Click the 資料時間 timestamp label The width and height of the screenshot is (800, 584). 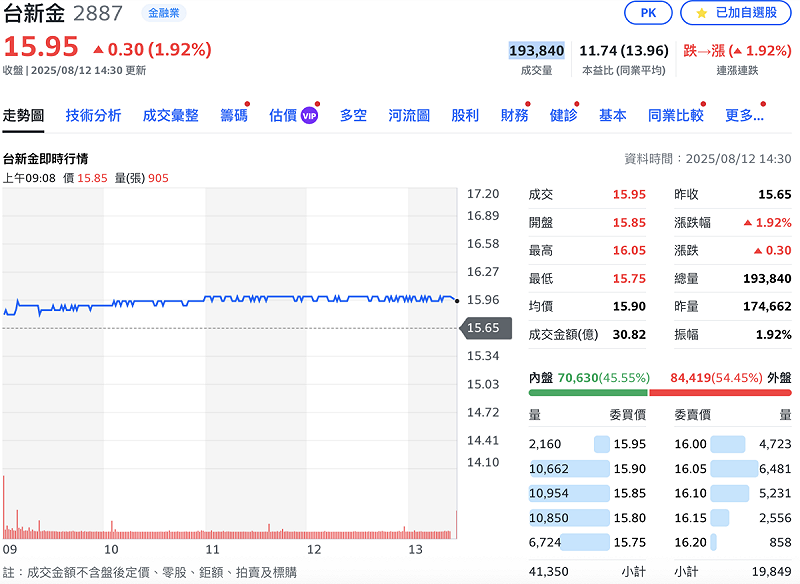[x=708, y=159]
